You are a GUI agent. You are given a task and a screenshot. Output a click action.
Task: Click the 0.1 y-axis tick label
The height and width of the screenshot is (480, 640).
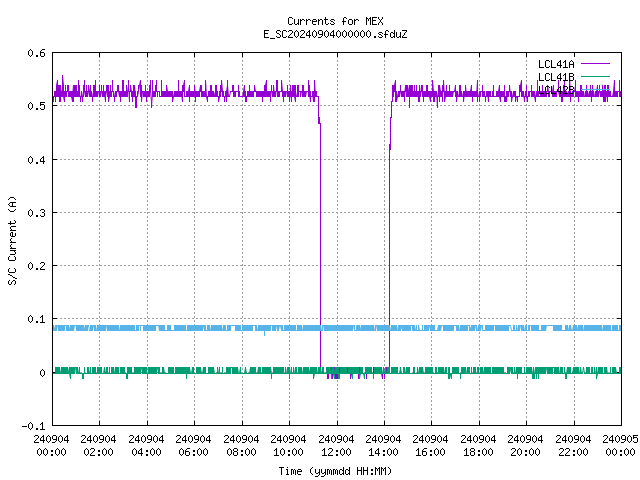36,319
